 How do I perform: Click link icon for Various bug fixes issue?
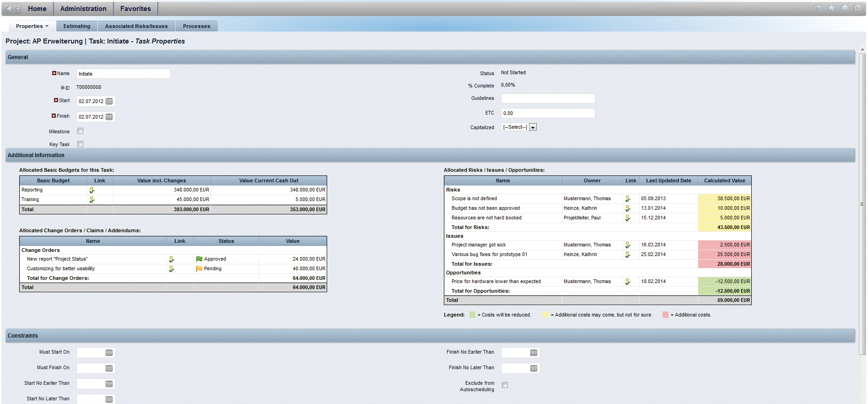pyautogui.click(x=628, y=255)
